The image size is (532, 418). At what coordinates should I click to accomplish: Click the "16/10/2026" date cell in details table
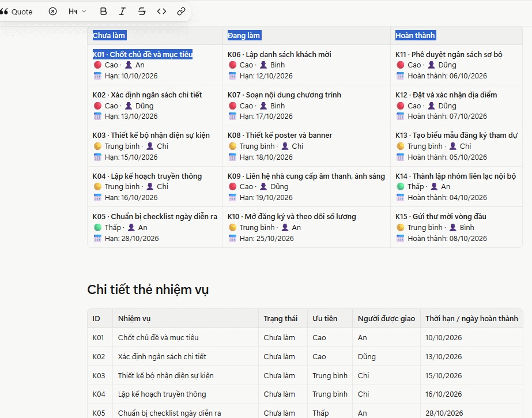point(444,394)
